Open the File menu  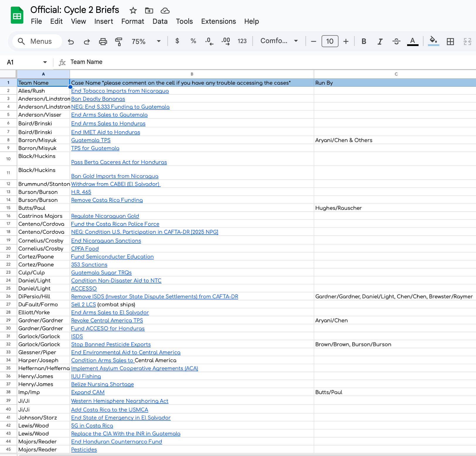point(36,21)
